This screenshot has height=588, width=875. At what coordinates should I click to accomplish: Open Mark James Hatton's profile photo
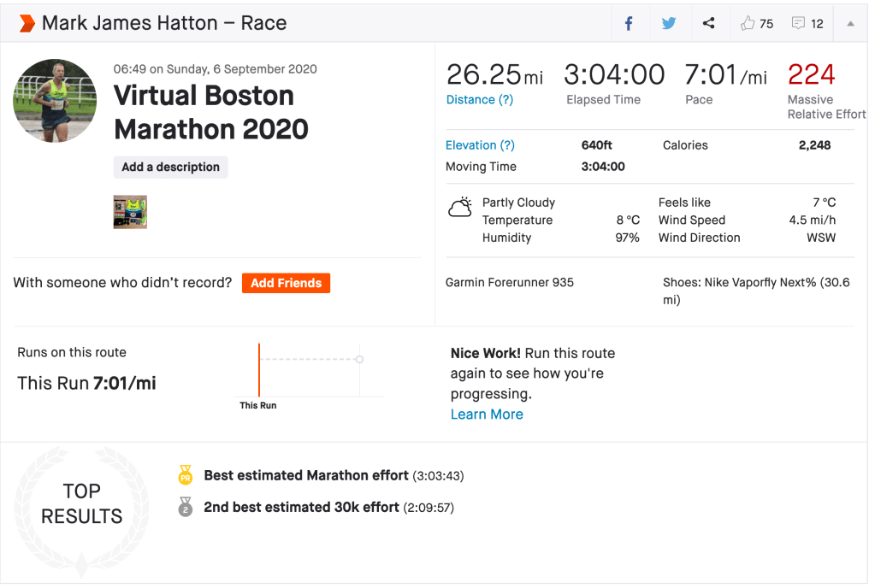[55, 101]
